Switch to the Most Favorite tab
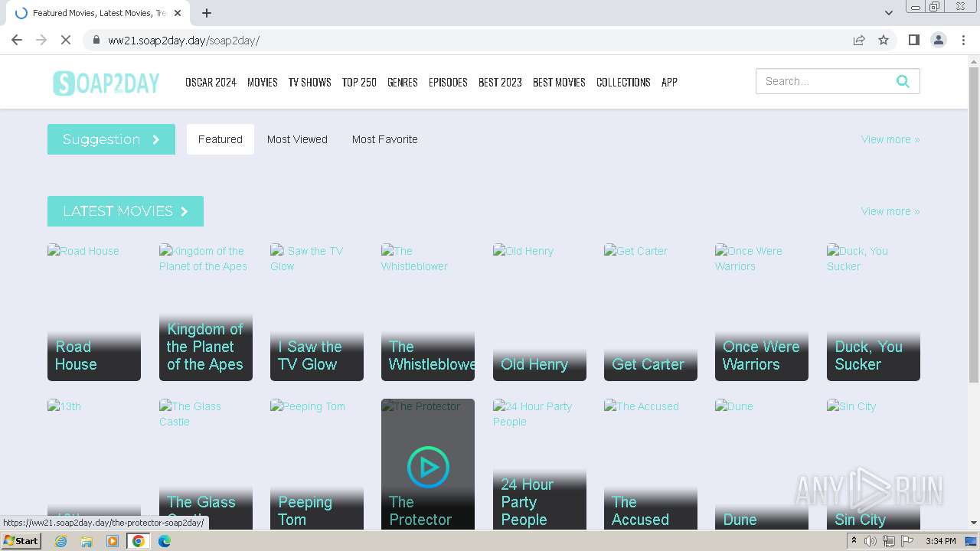Viewport: 980px width, 551px height. coord(385,139)
